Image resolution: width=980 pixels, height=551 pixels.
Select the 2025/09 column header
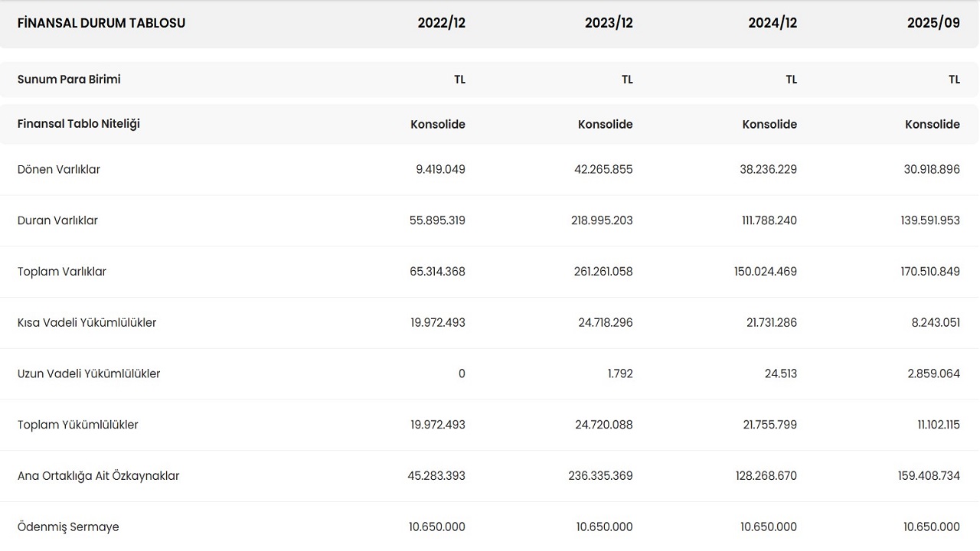click(933, 23)
